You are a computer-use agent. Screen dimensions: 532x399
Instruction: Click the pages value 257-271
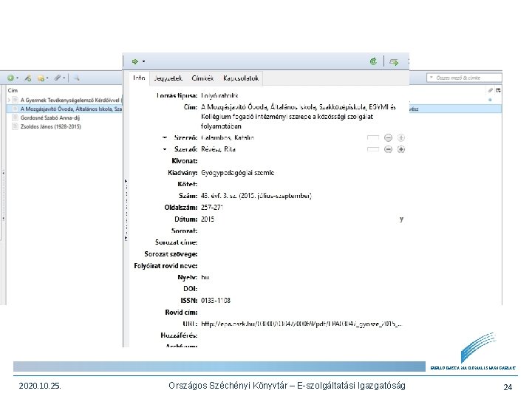[x=212, y=208]
